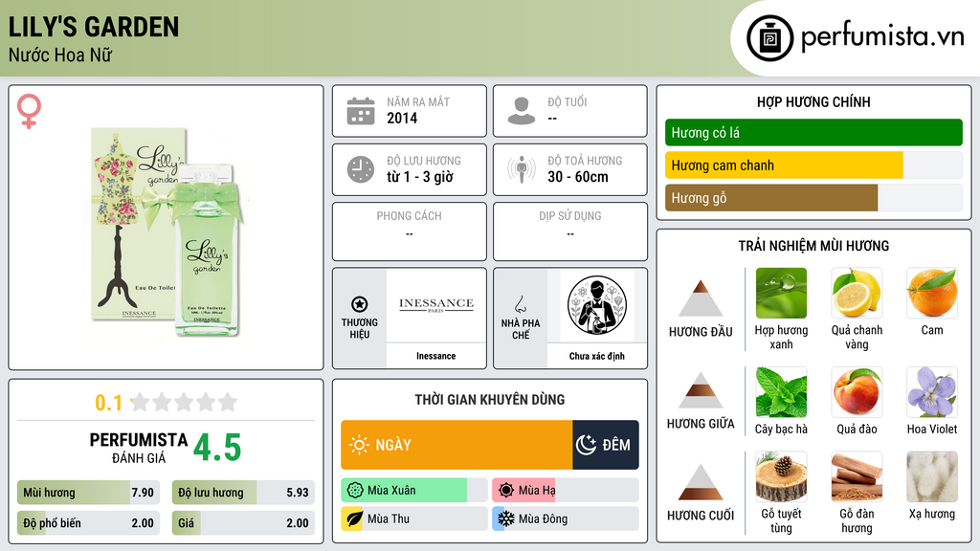The height and width of the screenshot is (551, 980).
Task: Click the Giá 2.00 rating bar
Action: point(243,523)
